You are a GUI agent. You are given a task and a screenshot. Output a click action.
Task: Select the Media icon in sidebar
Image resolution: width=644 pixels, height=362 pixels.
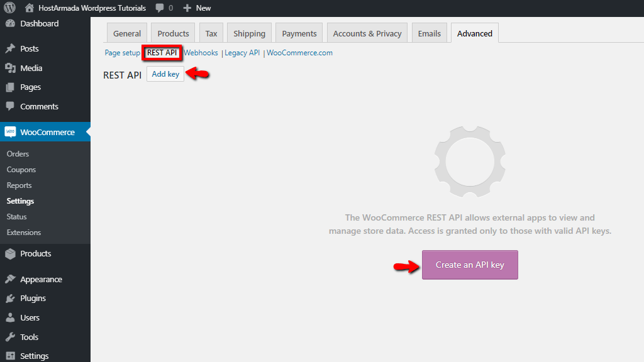pyautogui.click(x=10, y=69)
